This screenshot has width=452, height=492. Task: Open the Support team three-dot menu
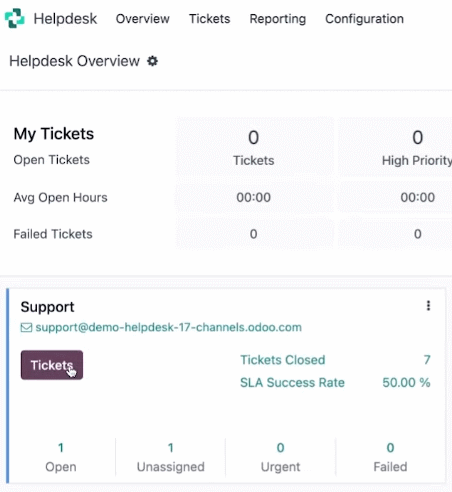[428, 306]
